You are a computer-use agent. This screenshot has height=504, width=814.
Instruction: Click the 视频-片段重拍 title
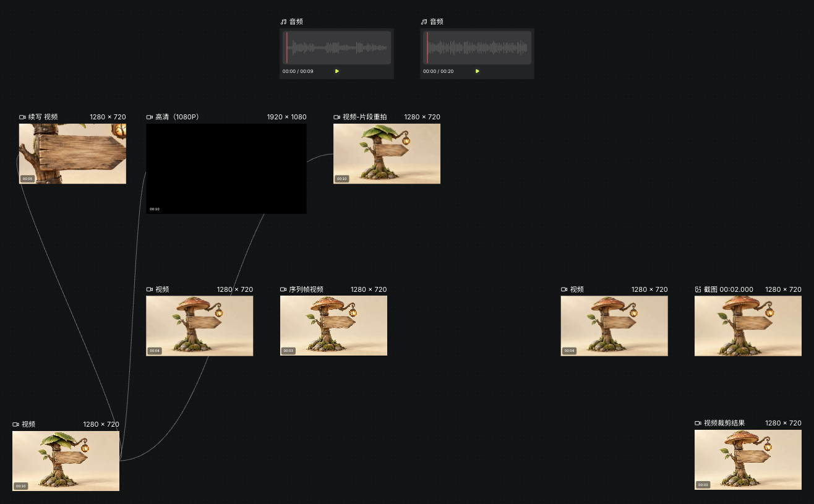365,117
